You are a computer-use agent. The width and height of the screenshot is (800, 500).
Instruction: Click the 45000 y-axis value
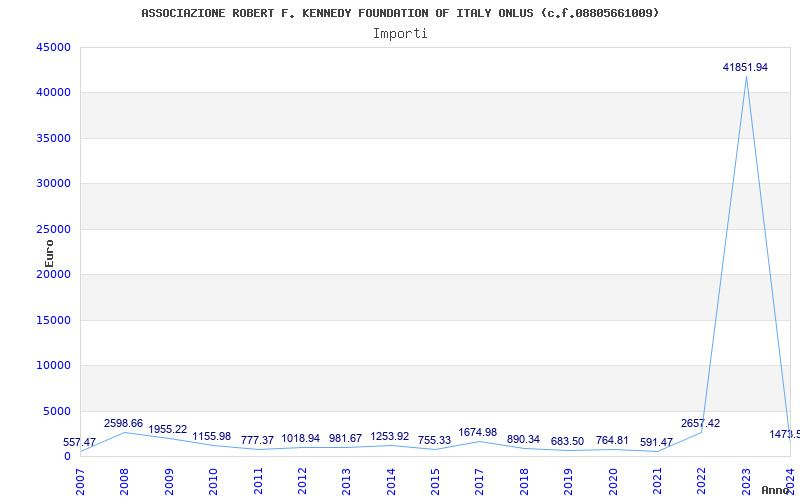[54, 47]
